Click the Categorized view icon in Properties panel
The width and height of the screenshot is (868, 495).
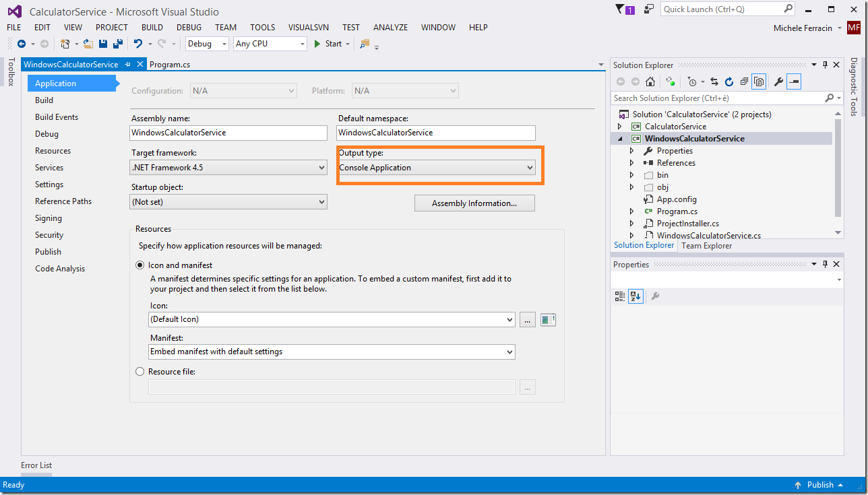[x=620, y=296]
